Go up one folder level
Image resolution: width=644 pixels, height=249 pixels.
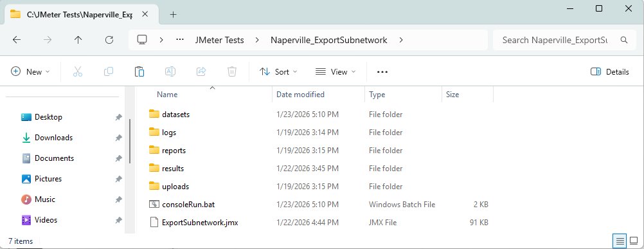[x=78, y=40]
